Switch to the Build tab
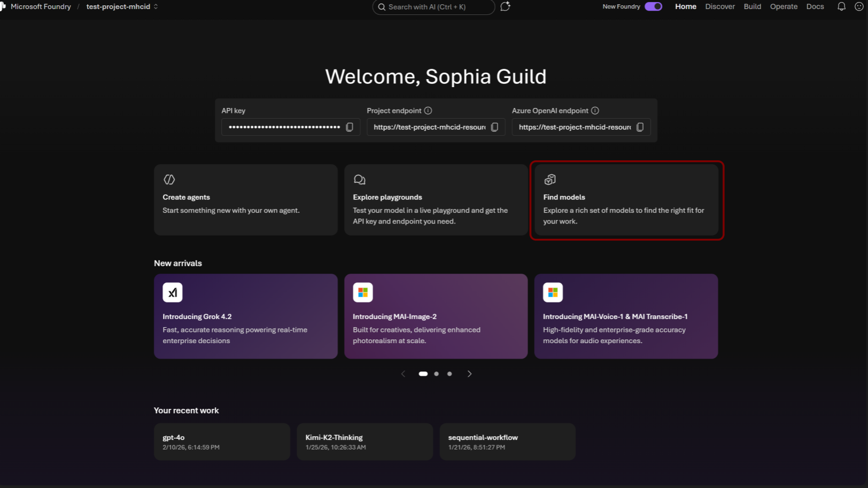Screen dimensions: 868x488 752,6
